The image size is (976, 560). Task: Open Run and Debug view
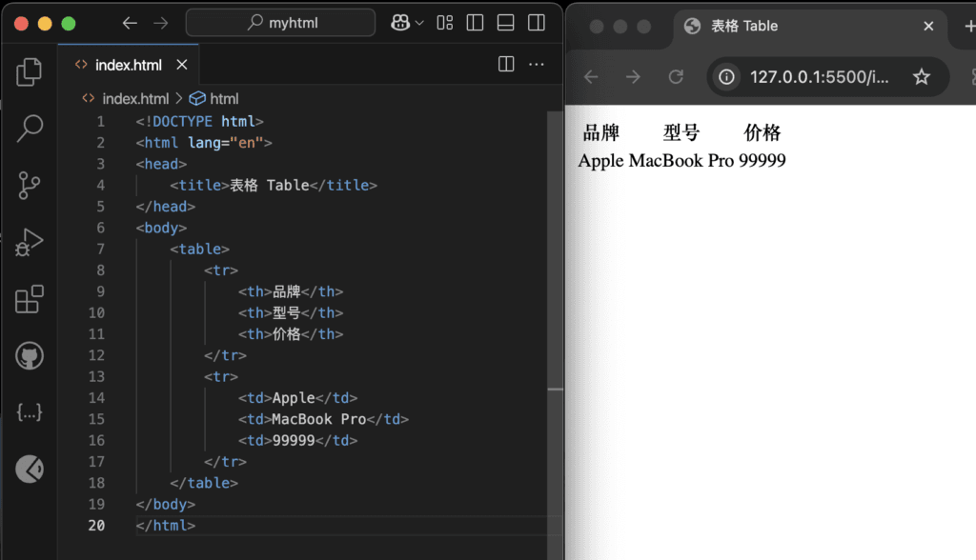(x=29, y=243)
